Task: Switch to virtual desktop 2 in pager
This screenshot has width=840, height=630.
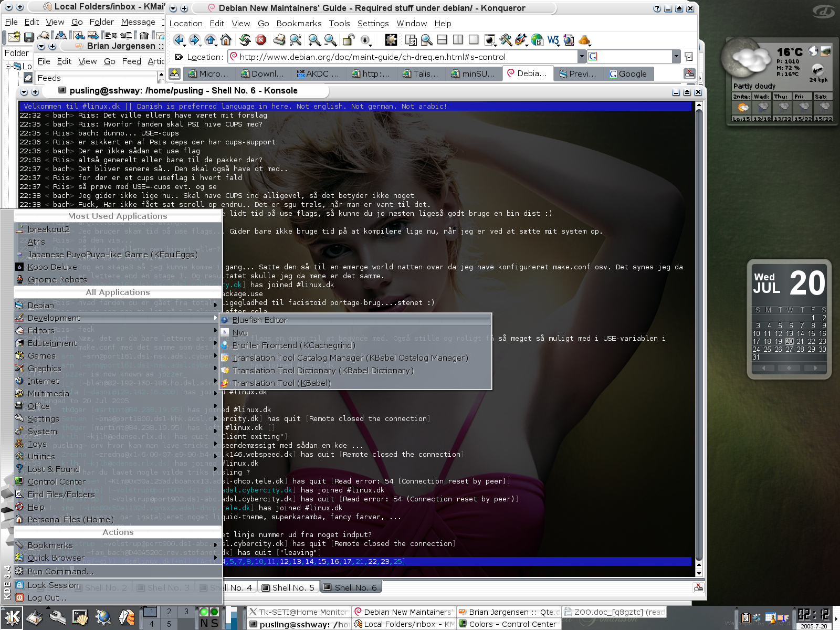Action: click(x=169, y=611)
